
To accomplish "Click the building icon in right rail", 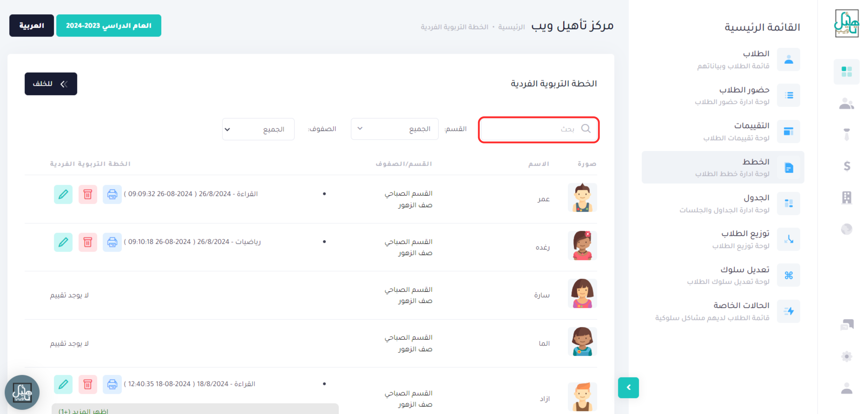I will tap(846, 197).
